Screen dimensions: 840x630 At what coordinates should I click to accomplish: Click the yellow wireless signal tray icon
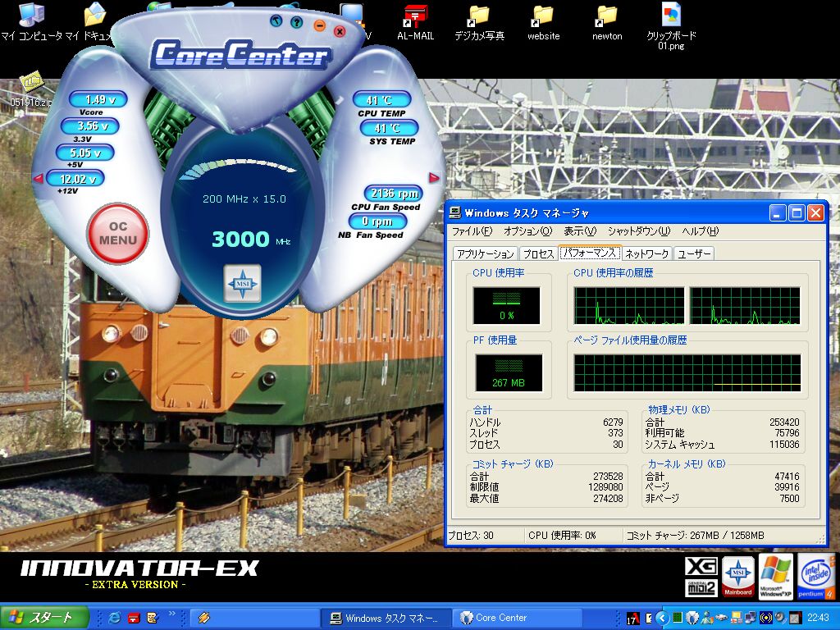[766, 619]
